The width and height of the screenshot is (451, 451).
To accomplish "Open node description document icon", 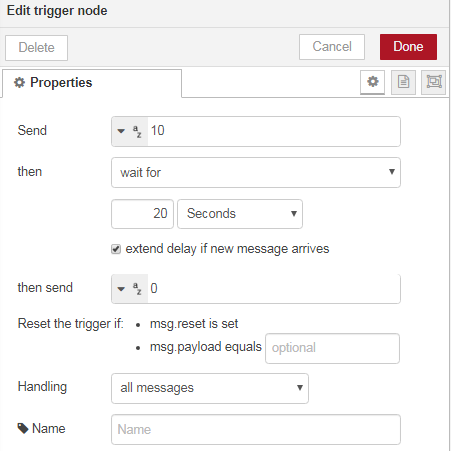I will (403, 82).
